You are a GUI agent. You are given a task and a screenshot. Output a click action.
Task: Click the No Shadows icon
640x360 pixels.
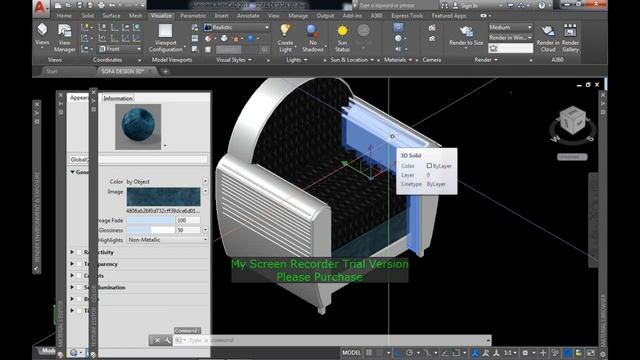(312, 31)
